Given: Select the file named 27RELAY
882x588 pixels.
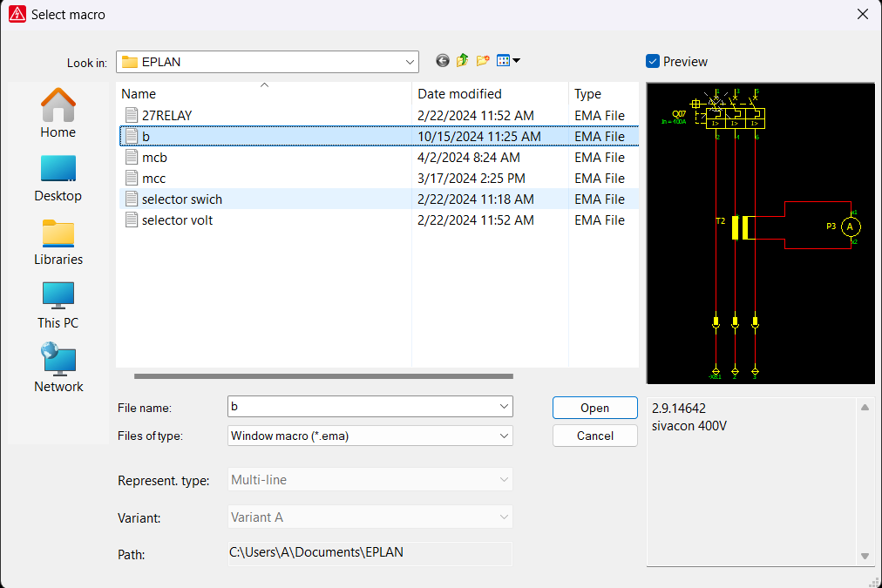Looking at the screenshot, I should 167,115.
